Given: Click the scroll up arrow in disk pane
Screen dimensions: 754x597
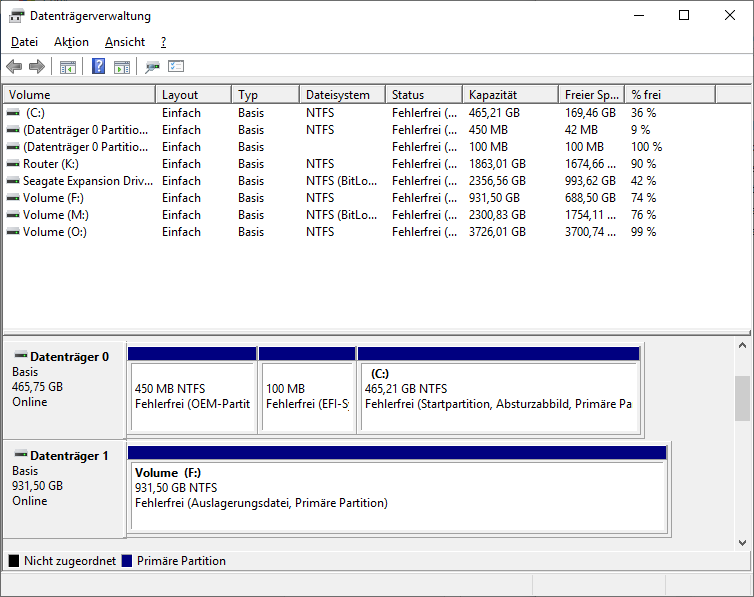Looking at the screenshot, I should [x=742, y=345].
